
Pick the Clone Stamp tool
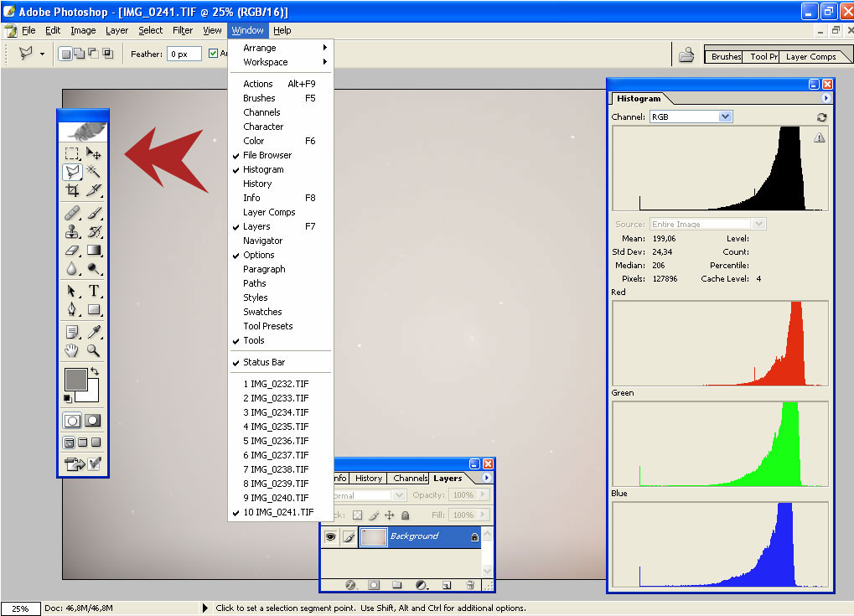point(72,231)
